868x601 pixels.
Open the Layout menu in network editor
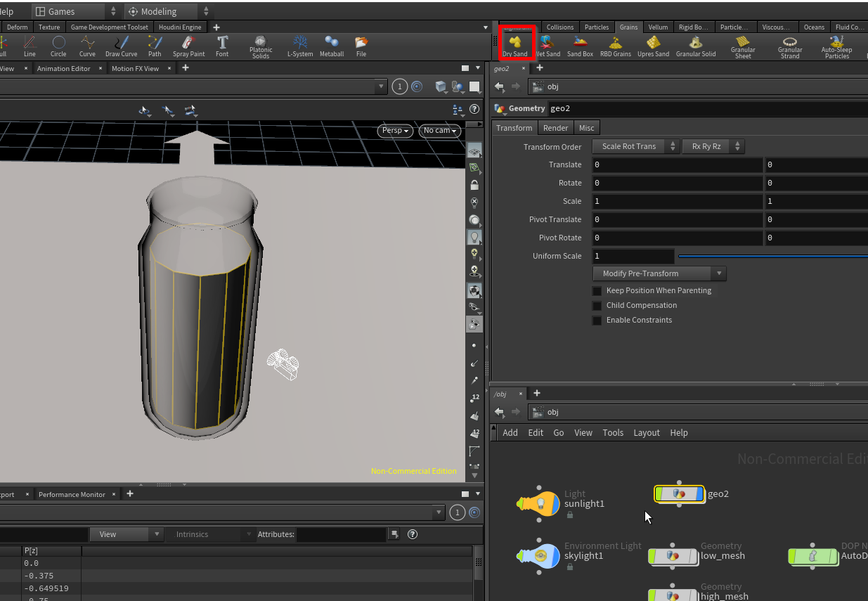point(646,433)
